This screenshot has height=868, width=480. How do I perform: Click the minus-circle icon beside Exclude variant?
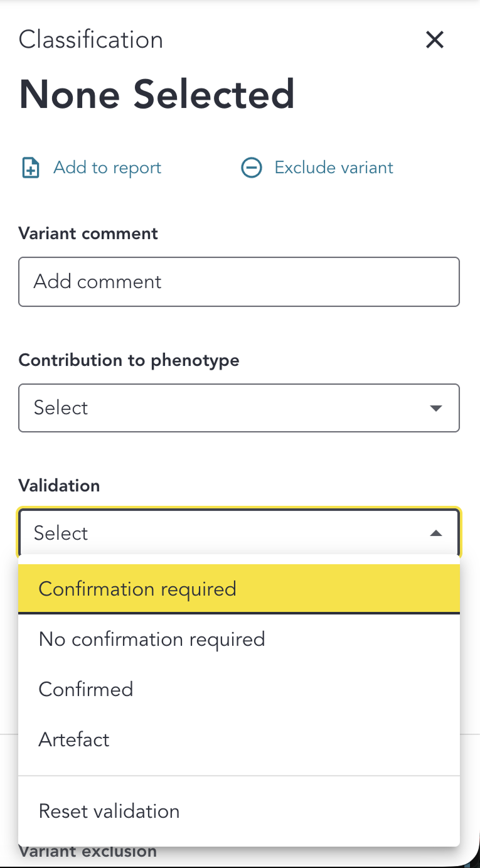[x=251, y=168]
